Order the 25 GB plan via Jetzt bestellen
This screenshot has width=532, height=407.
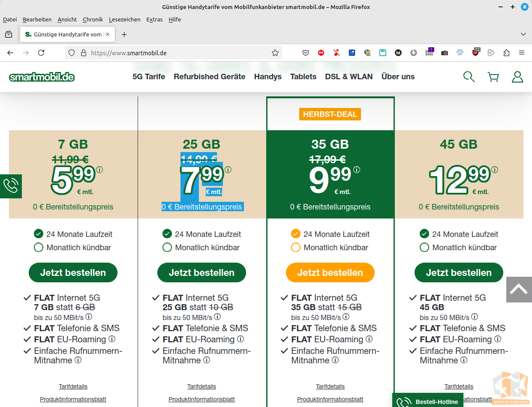(201, 272)
